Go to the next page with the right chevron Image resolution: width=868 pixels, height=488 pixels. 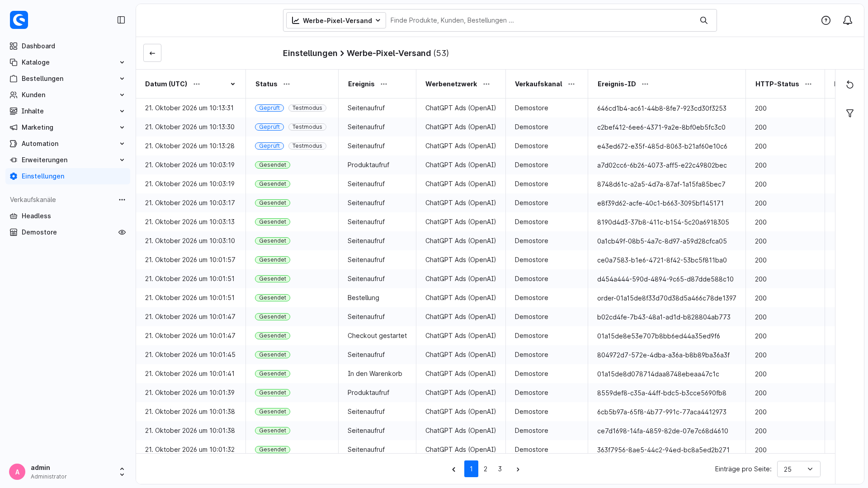(x=518, y=469)
